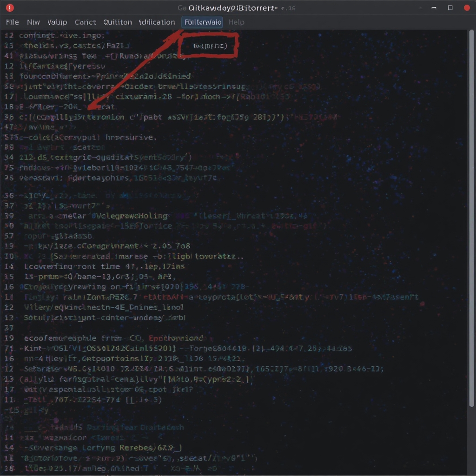Click line number 36 in the gutter

8,196
